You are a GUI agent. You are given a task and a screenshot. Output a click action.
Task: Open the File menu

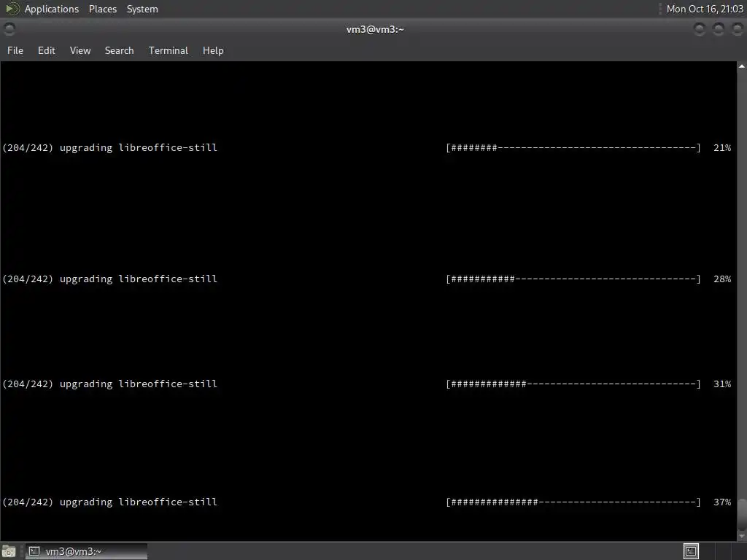coord(15,50)
